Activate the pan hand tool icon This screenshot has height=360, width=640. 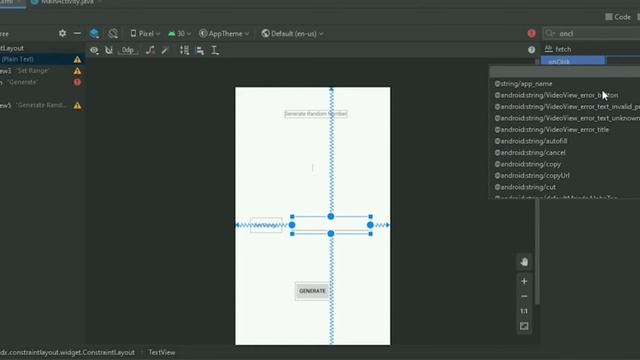(x=524, y=262)
